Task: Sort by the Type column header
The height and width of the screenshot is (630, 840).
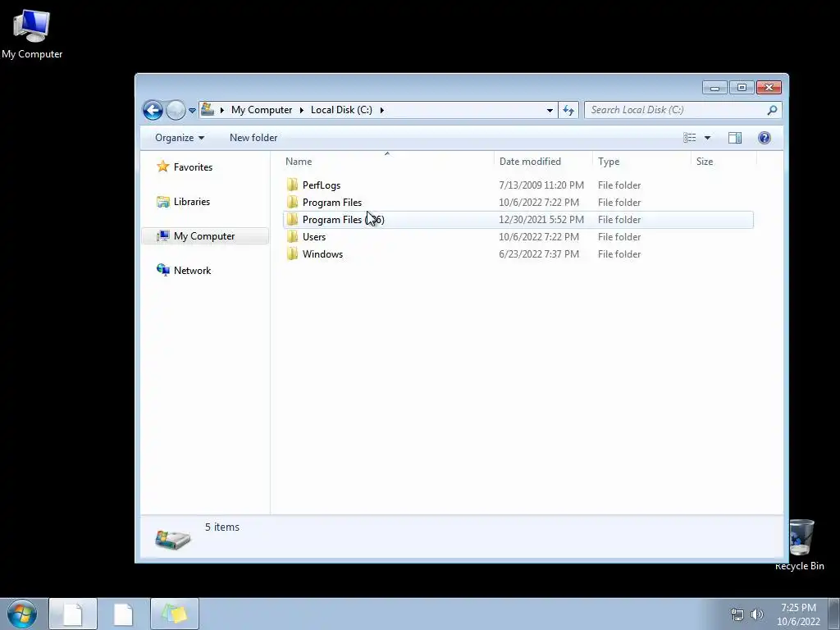Action: coord(641,162)
